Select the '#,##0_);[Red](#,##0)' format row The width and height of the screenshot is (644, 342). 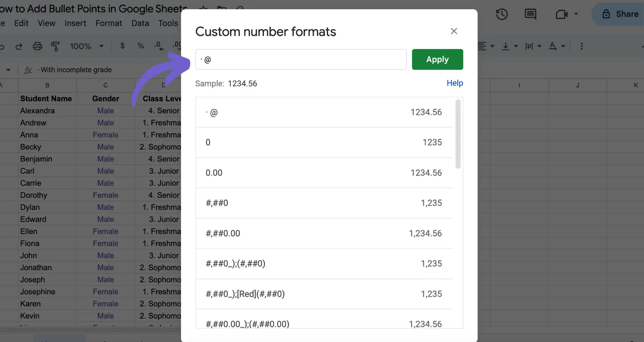tap(324, 294)
